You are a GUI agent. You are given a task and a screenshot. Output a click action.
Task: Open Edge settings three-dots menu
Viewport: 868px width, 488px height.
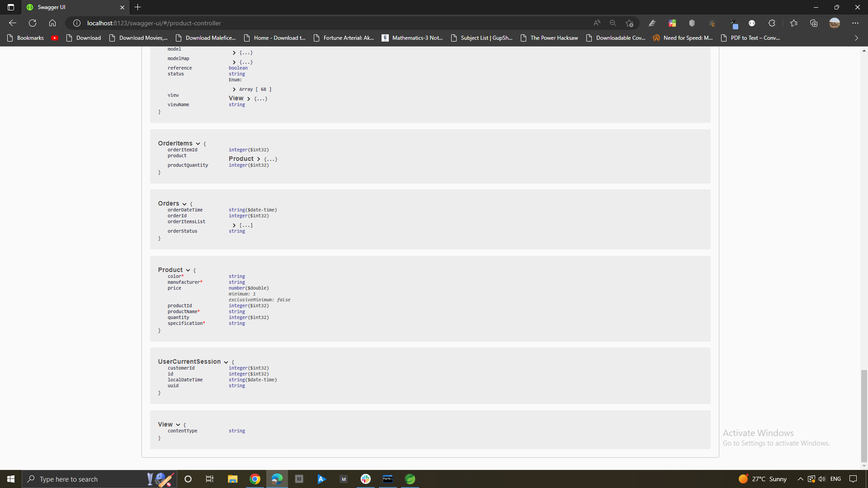(855, 23)
